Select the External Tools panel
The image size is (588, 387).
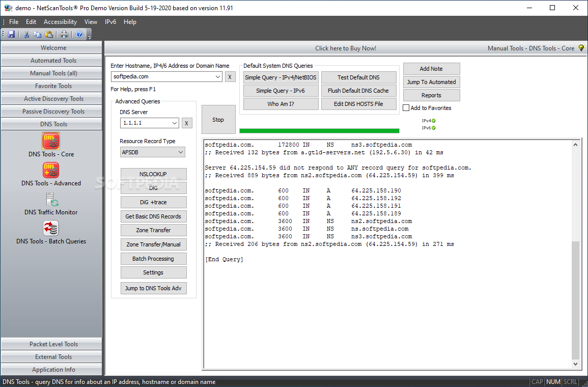click(x=51, y=356)
